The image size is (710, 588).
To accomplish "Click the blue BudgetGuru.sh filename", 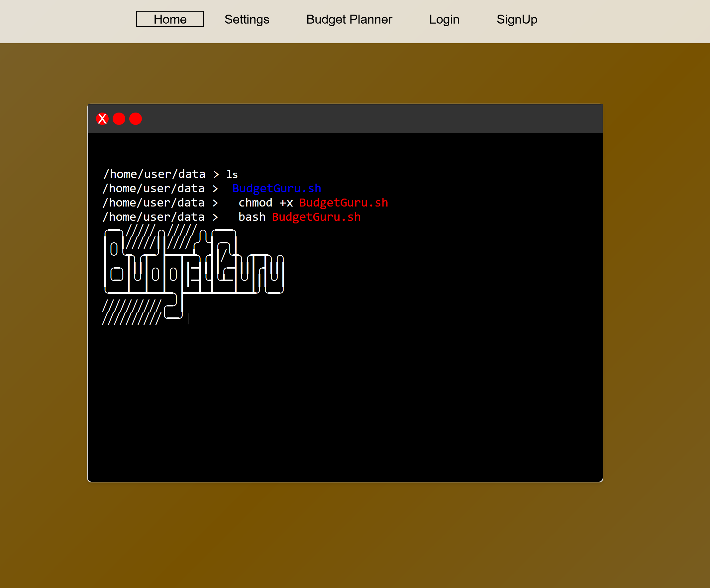I will pos(276,188).
